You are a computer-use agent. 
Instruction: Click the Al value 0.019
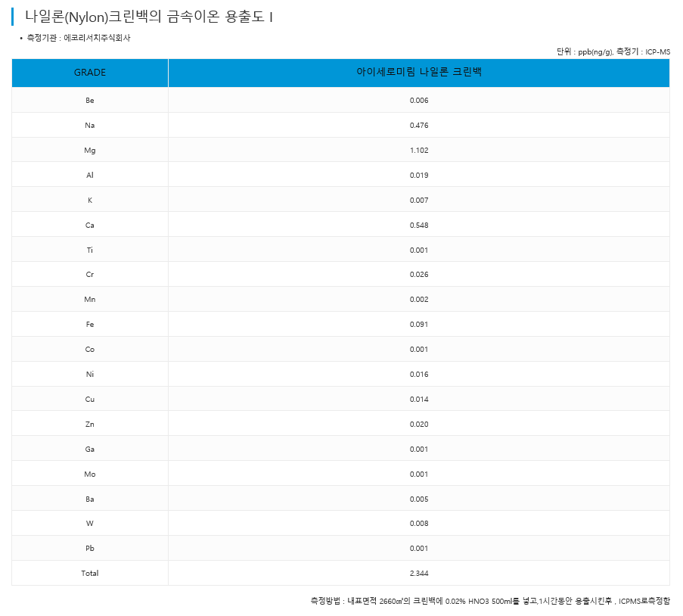tap(418, 176)
